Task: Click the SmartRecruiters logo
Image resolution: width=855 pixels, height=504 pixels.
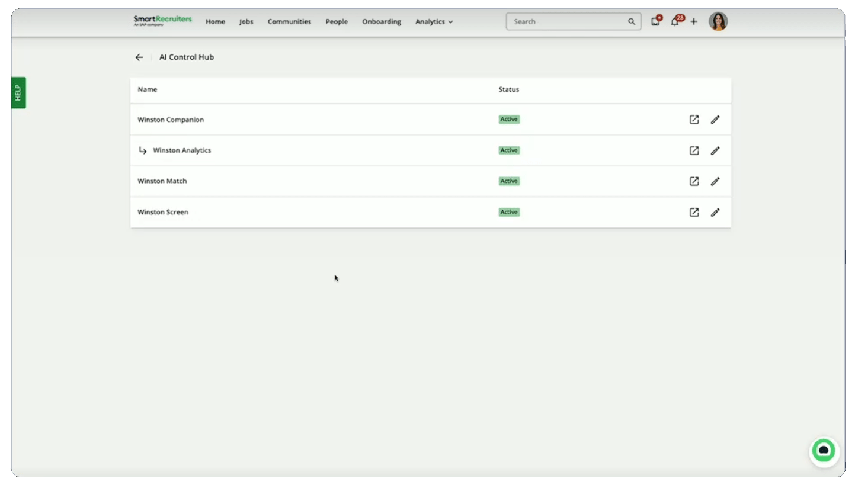Action: tap(162, 21)
